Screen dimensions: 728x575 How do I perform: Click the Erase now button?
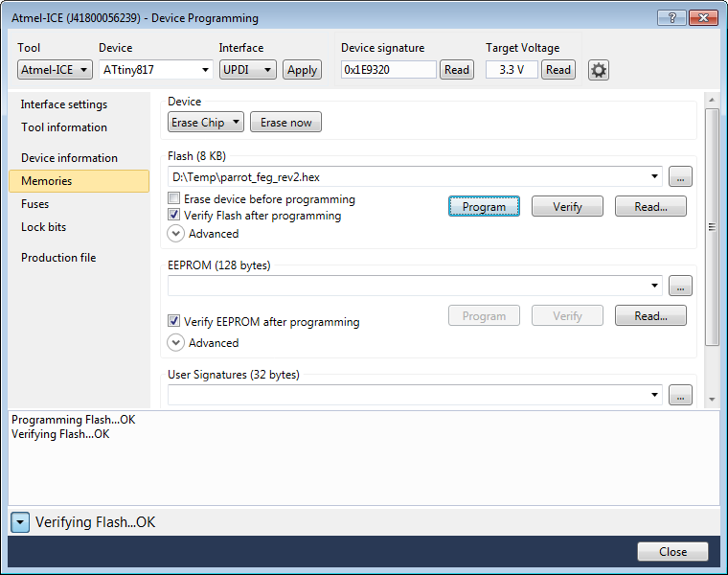tap(286, 122)
